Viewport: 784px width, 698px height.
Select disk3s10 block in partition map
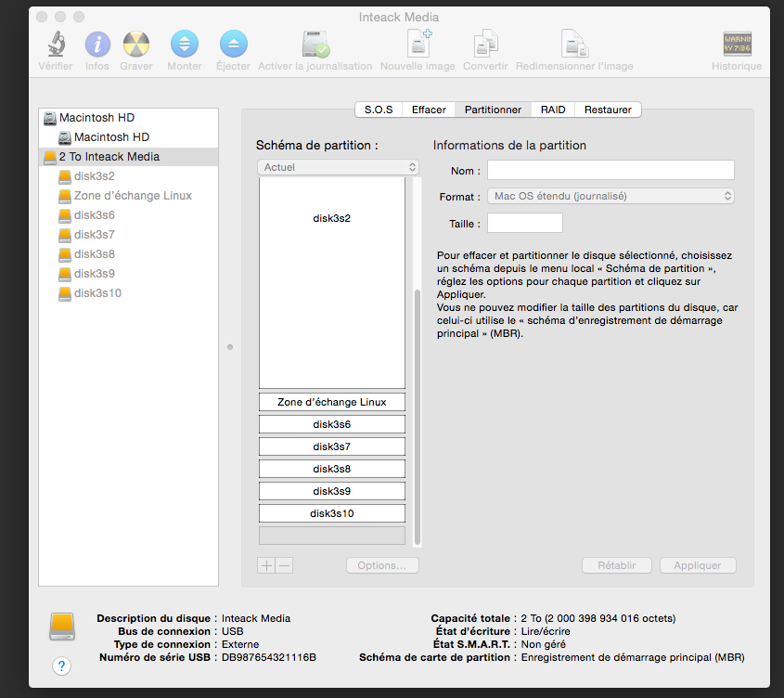[x=332, y=513]
